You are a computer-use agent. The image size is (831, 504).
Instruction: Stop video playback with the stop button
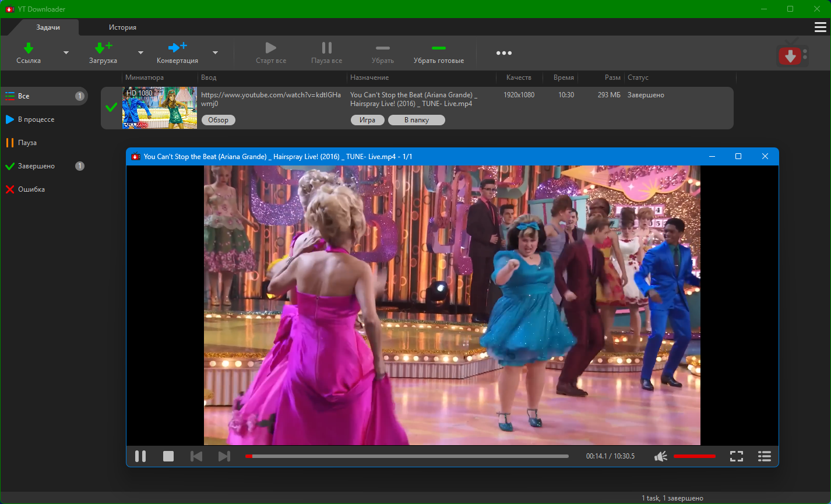coord(168,456)
